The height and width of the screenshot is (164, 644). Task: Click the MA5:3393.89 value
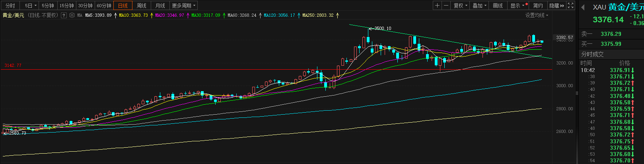click(x=98, y=15)
